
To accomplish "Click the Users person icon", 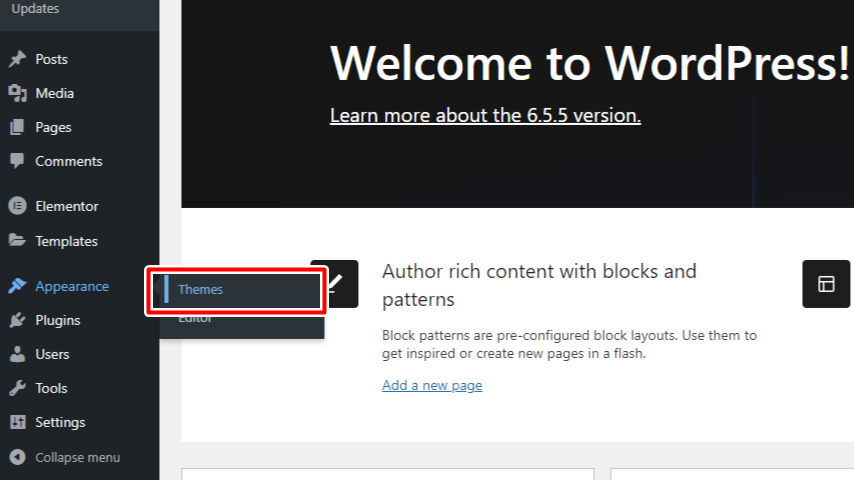I will pyautogui.click(x=17, y=354).
